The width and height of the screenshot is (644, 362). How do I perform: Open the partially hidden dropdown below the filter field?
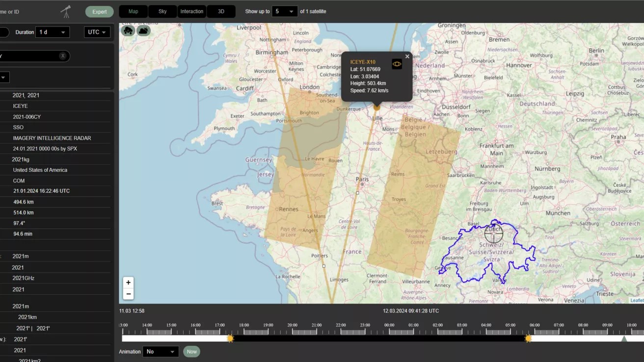[x=4, y=78]
